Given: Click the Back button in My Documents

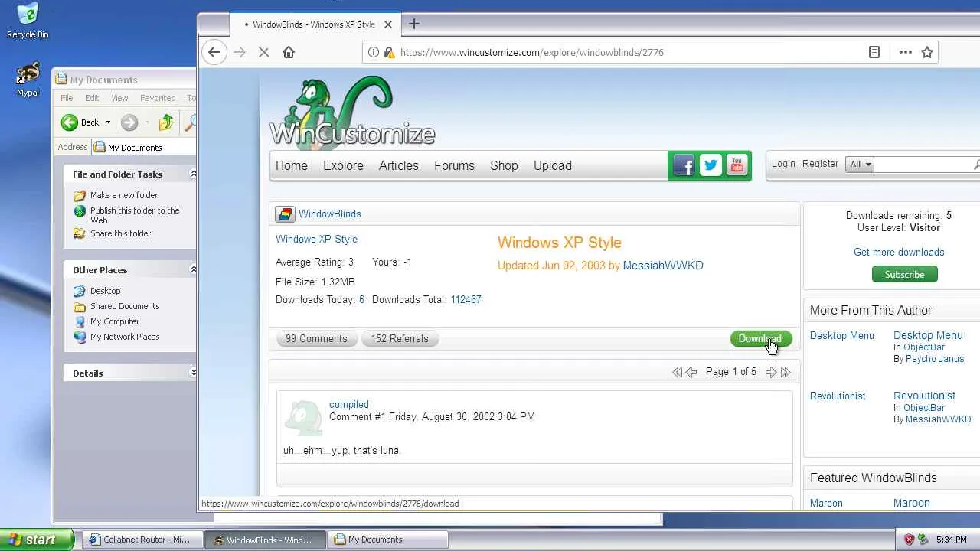Looking at the screenshot, I should [x=80, y=122].
